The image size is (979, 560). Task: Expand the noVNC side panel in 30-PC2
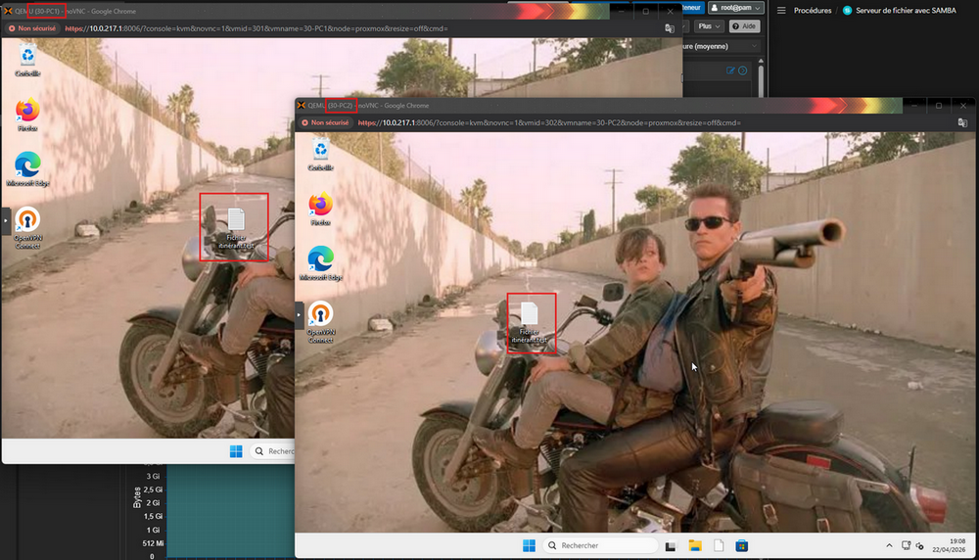point(299,314)
